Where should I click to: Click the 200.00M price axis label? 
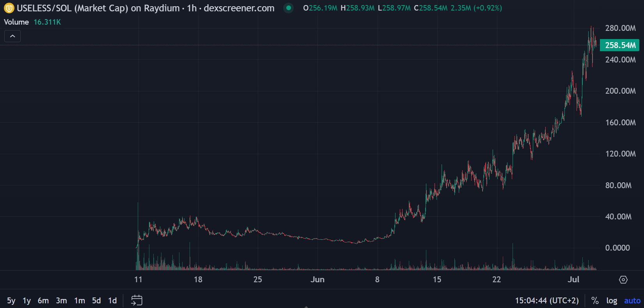620,91
